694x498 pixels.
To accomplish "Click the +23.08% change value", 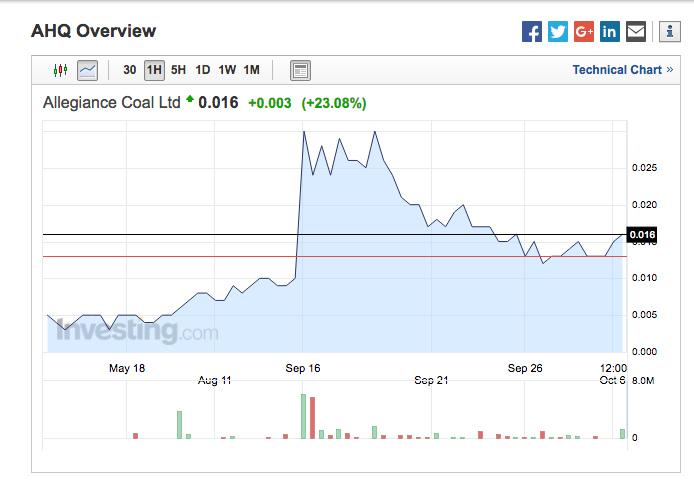I will (334, 103).
